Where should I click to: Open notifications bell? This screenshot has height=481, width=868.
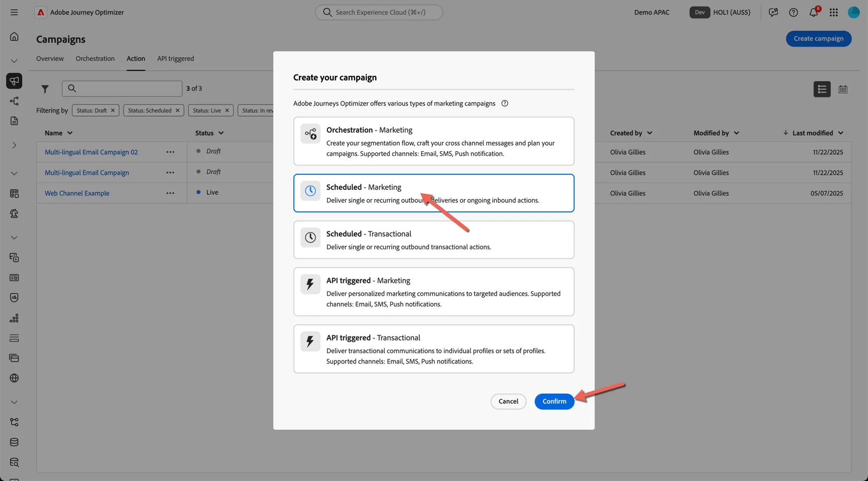point(814,13)
